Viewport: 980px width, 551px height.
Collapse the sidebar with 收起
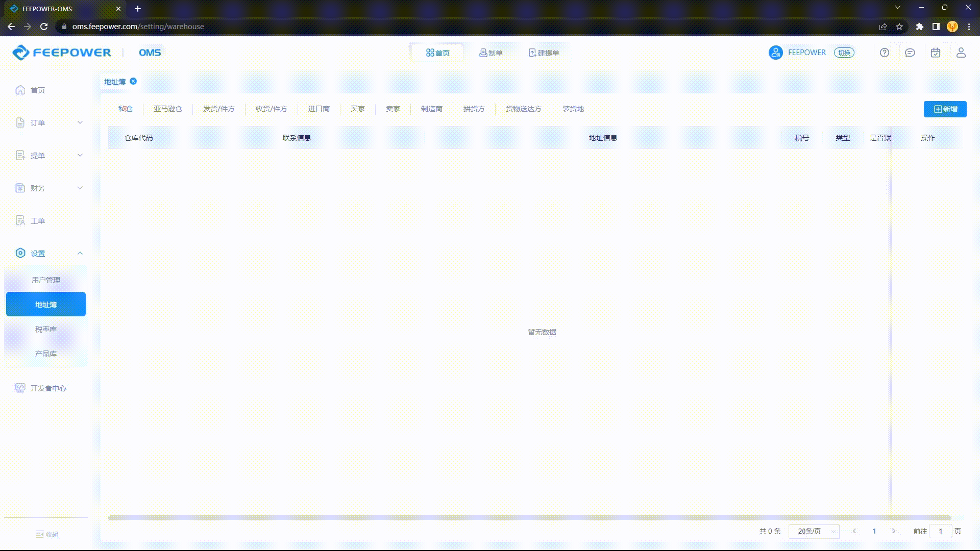47,534
